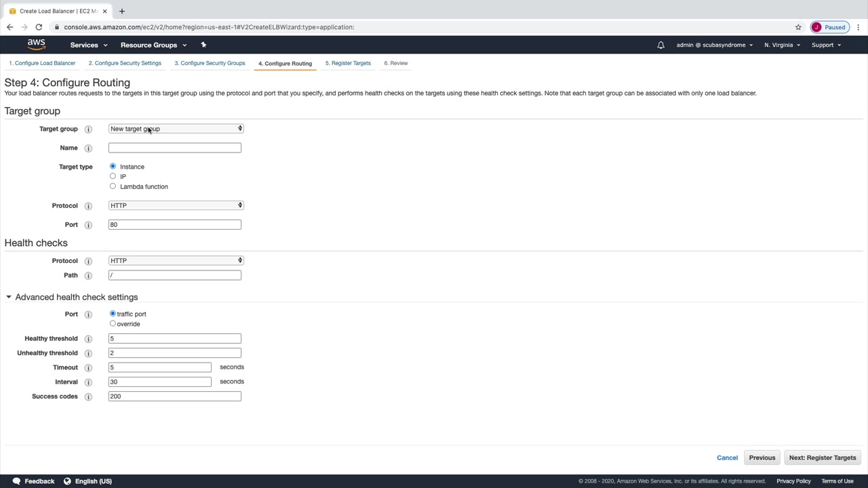
Task: Cancel the load balancer wizard
Action: coord(727,457)
